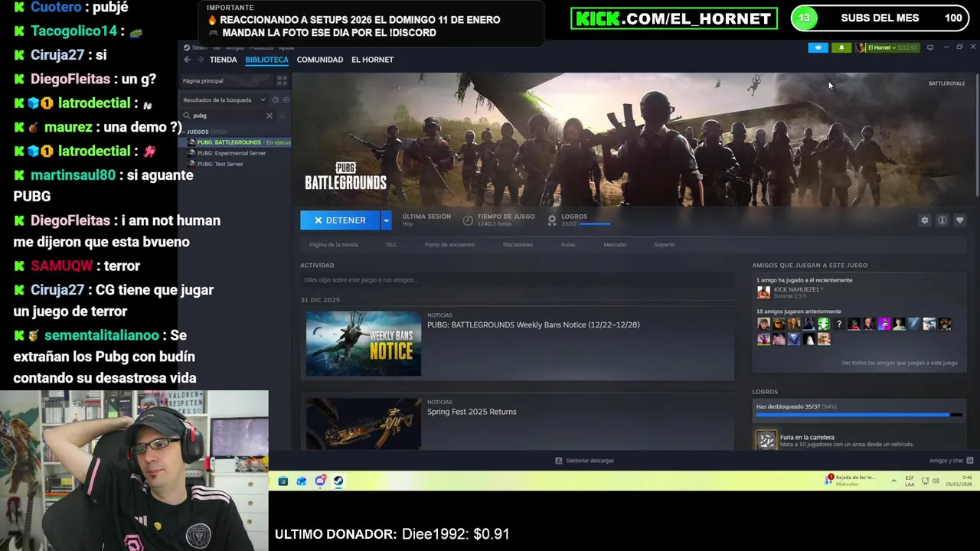This screenshot has height=551, width=980.
Task: Open achievements trophy icon beside LOGROS
Action: [x=551, y=220]
